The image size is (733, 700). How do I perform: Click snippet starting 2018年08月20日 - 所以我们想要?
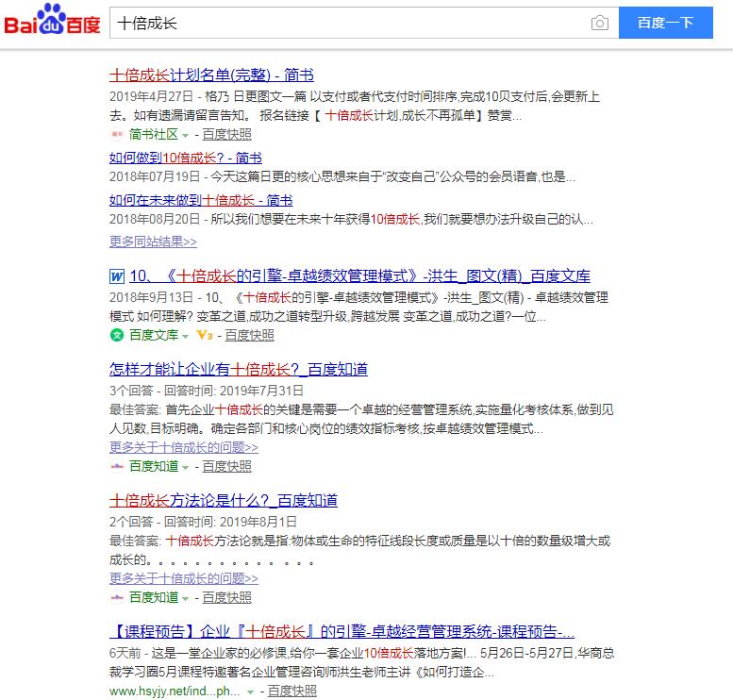coord(352,219)
